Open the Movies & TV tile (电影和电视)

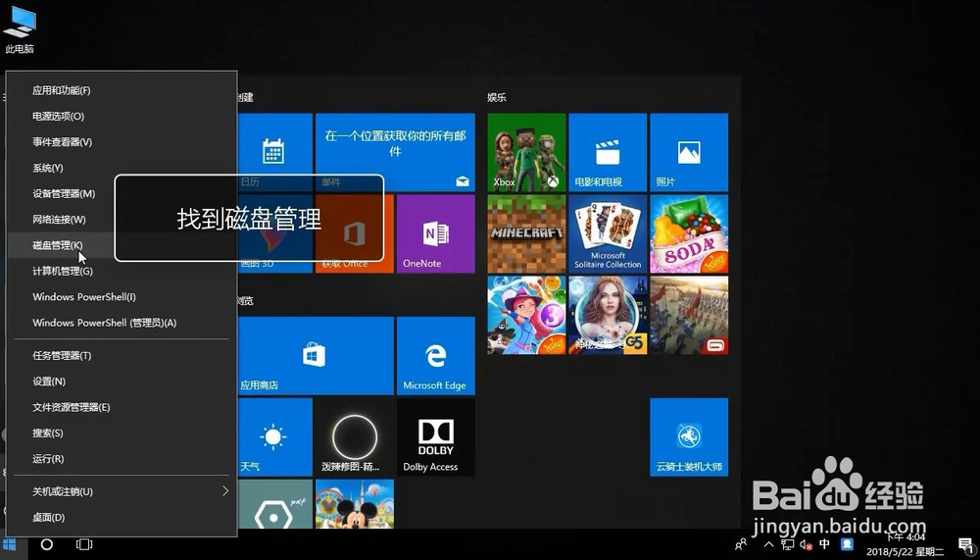(x=608, y=152)
